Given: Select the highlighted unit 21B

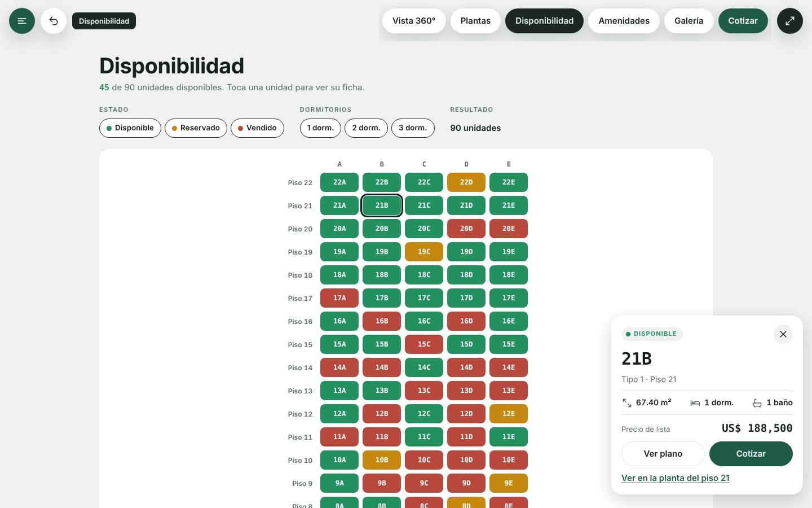Looking at the screenshot, I should coord(382,205).
